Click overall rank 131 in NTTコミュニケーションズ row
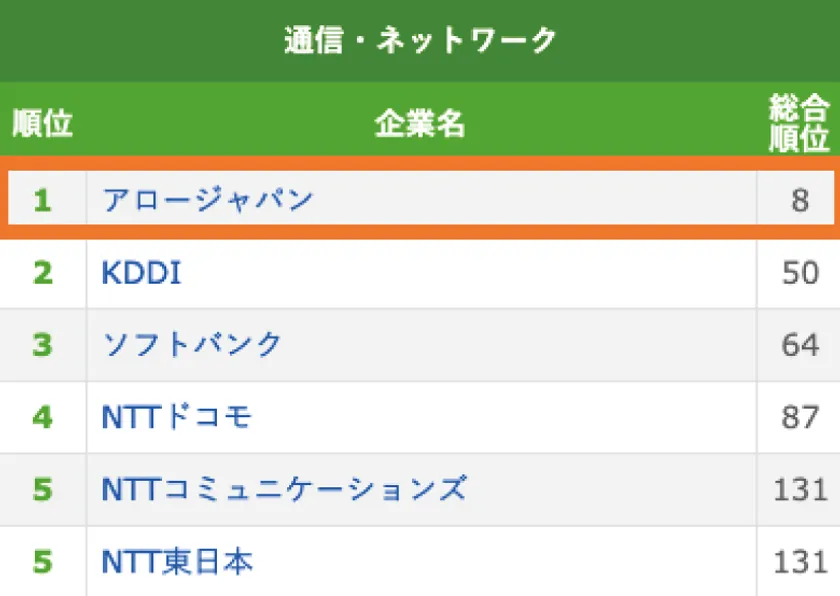Image resolution: width=840 pixels, height=596 pixels. coord(800,489)
